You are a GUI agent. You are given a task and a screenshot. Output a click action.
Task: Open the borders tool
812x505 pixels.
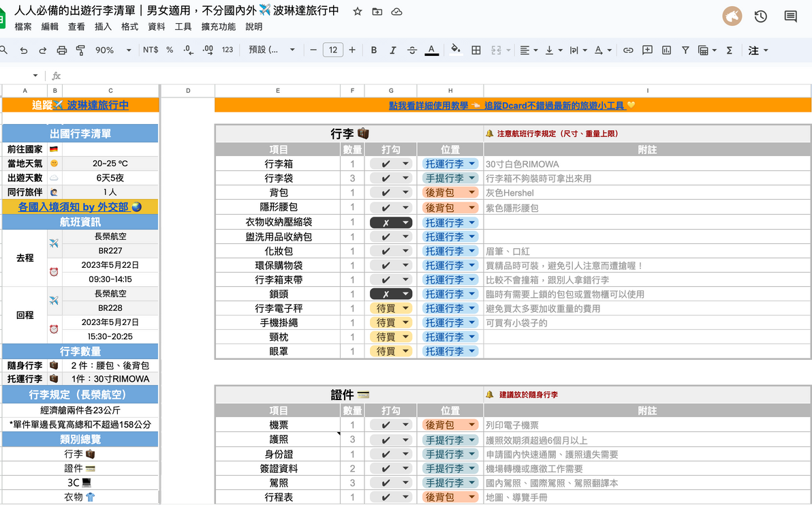click(476, 50)
